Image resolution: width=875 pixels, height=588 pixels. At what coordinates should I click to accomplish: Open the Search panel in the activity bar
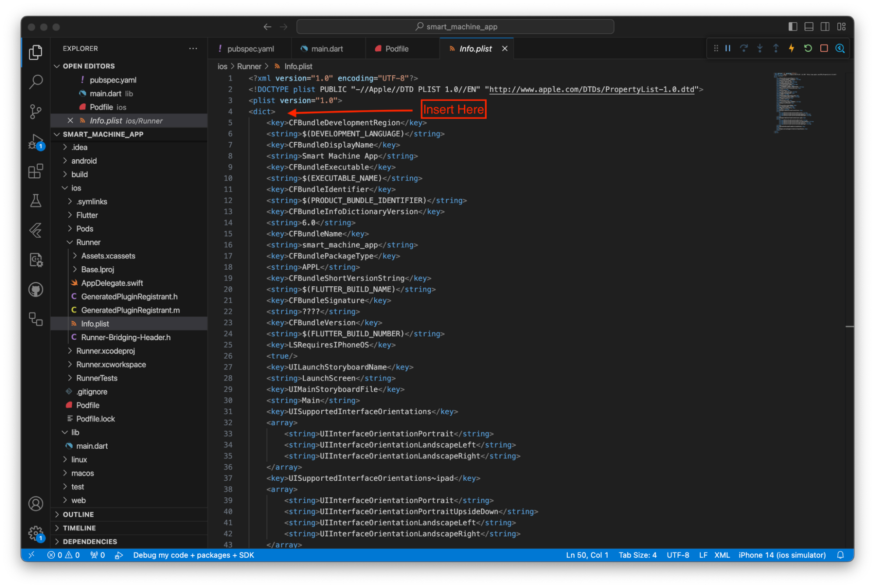tap(35, 82)
